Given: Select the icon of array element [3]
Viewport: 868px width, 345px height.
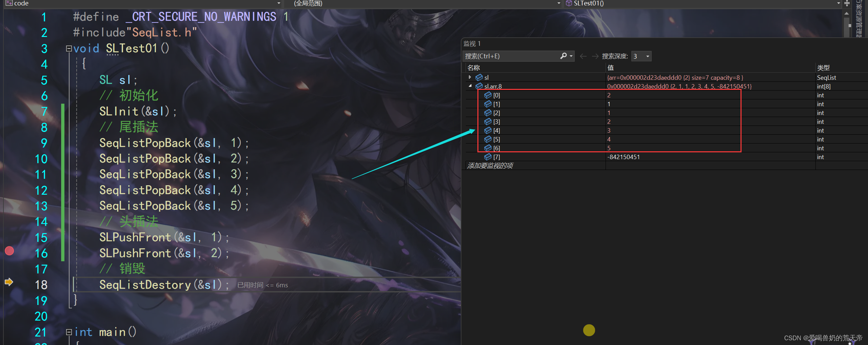Looking at the screenshot, I should pos(488,122).
